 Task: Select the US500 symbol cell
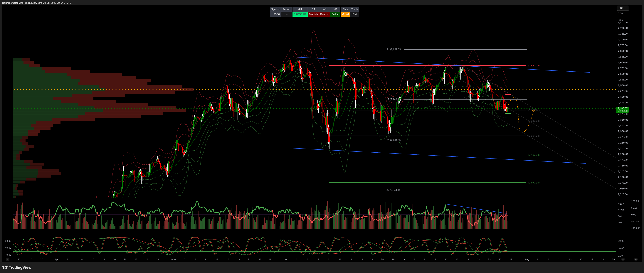click(275, 14)
